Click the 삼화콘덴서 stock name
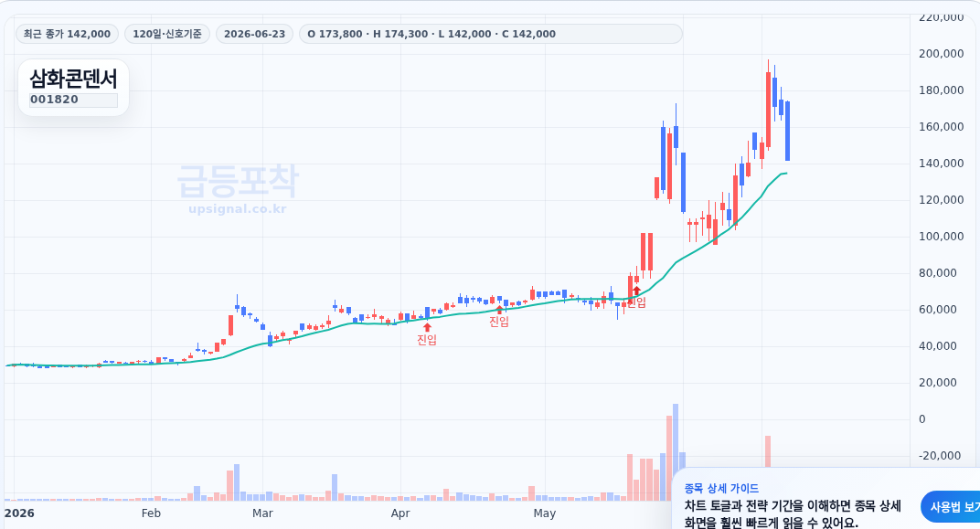980x529 pixels. click(73, 79)
